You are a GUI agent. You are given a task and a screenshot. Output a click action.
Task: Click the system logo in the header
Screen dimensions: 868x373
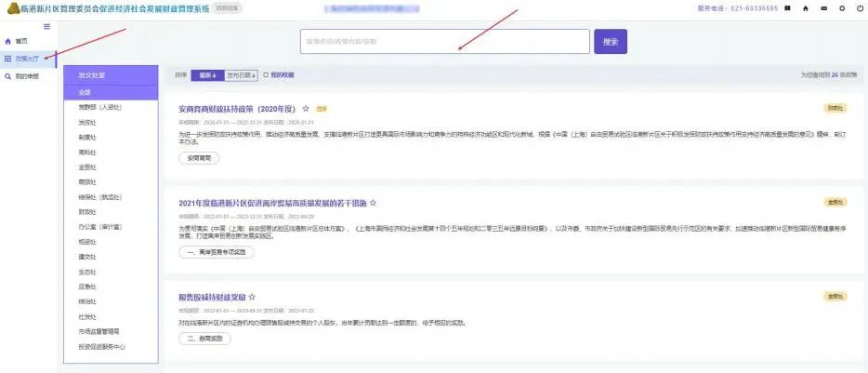13,9
